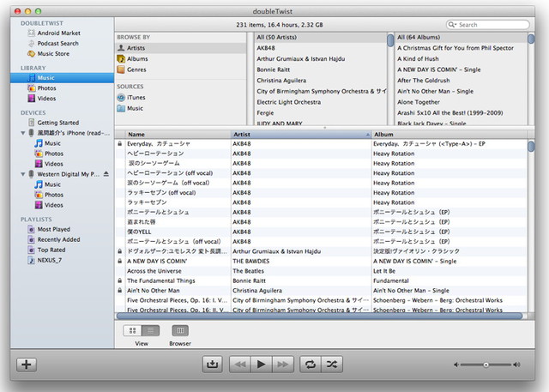
Task: Click the import/download button in the bottom bar
Action: click(212, 364)
